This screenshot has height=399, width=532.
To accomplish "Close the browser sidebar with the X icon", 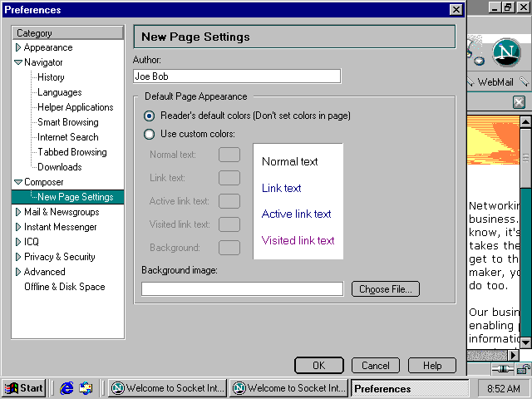I will click(519, 101).
